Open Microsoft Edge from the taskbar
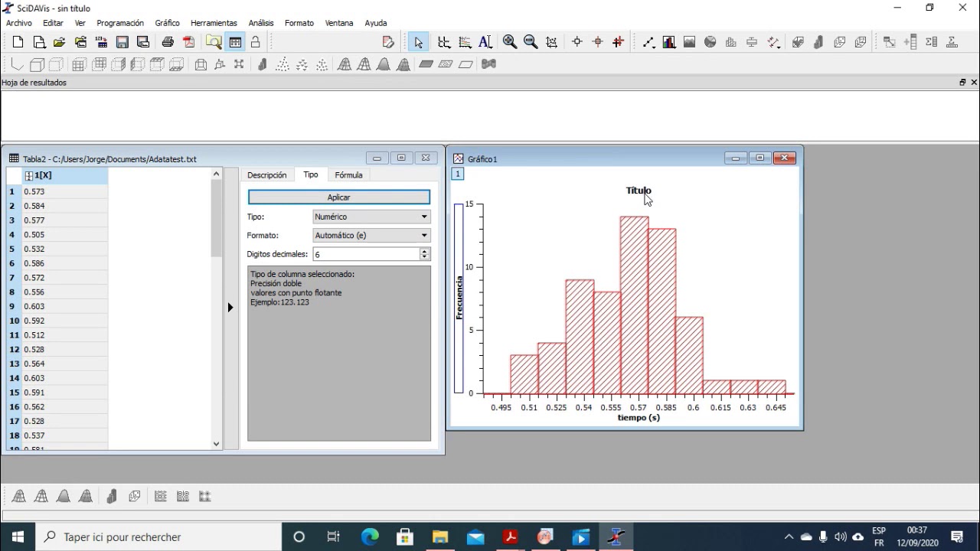Screen dimensions: 980x551 click(370, 537)
